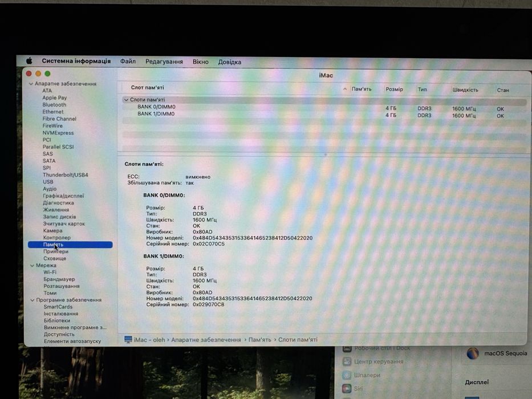
Task: Collapse the Програмне забезпечення section
Action: 33,300
